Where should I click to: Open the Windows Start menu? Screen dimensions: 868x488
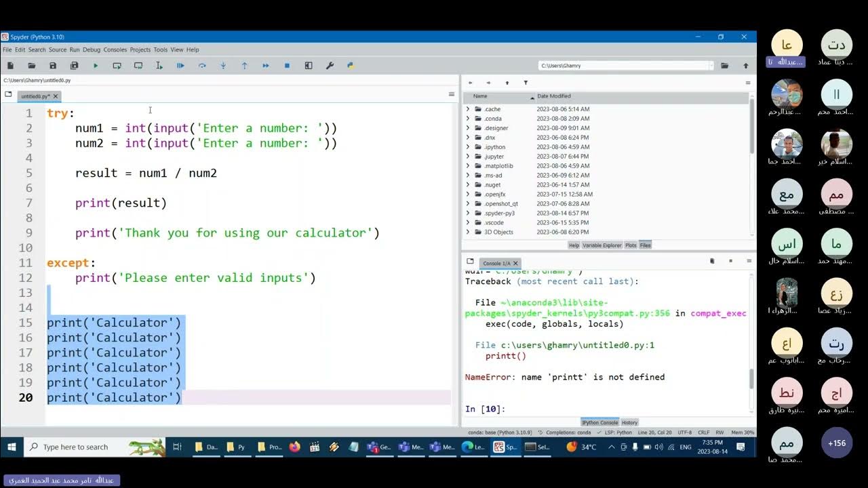coord(12,447)
